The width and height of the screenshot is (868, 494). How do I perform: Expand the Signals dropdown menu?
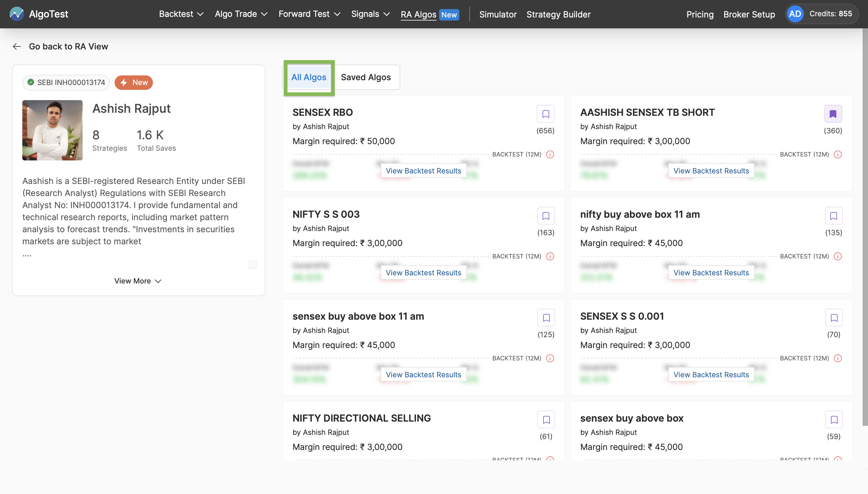click(370, 14)
